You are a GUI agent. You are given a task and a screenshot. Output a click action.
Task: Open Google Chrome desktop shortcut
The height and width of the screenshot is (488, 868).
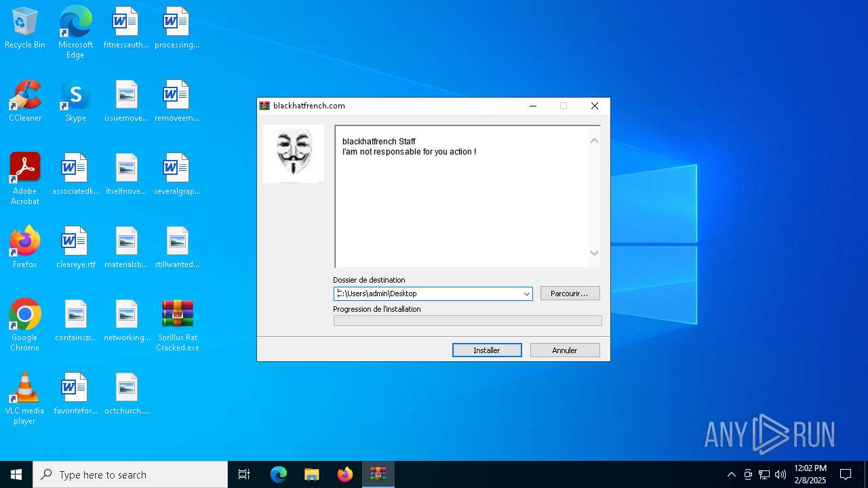pyautogui.click(x=25, y=325)
